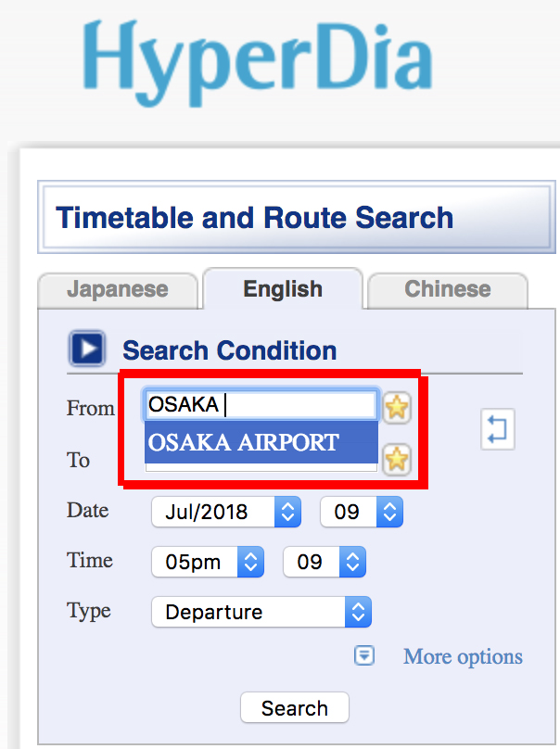Click the From favorites star icon
Viewport: 560px width, 749px height.
coord(397,408)
